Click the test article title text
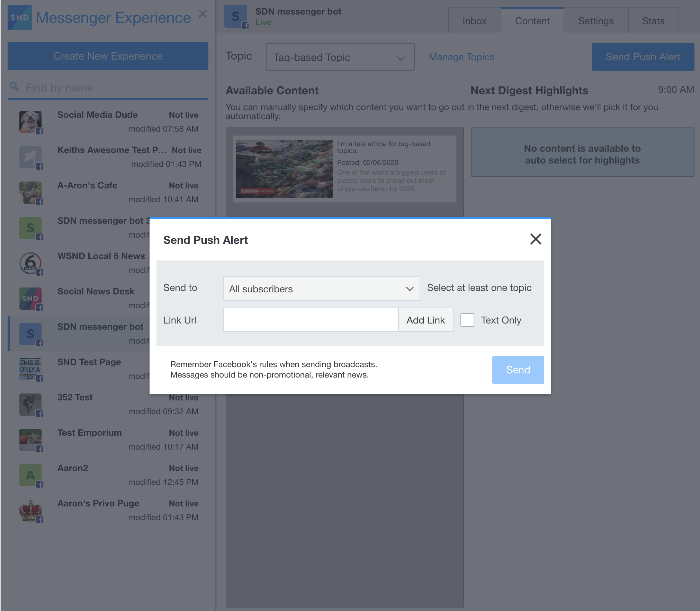Image resolution: width=700 pixels, height=611 pixels. (x=384, y=147)
